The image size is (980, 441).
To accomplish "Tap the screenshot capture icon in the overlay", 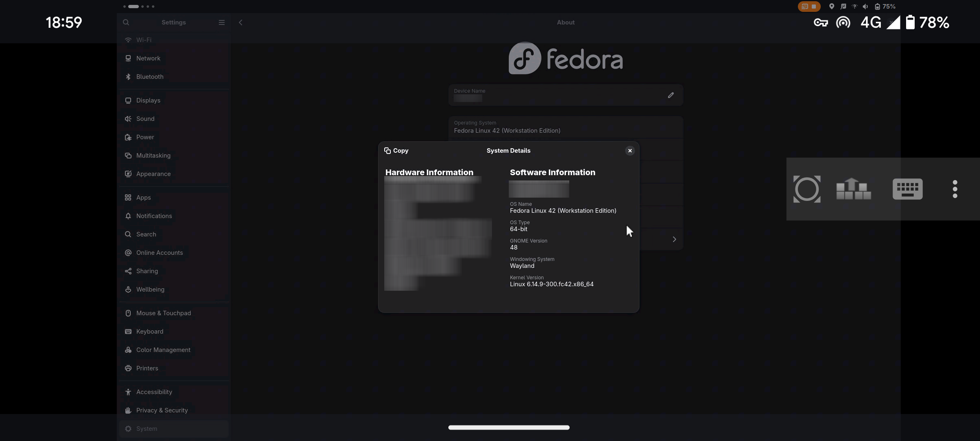I will (807, 189).
